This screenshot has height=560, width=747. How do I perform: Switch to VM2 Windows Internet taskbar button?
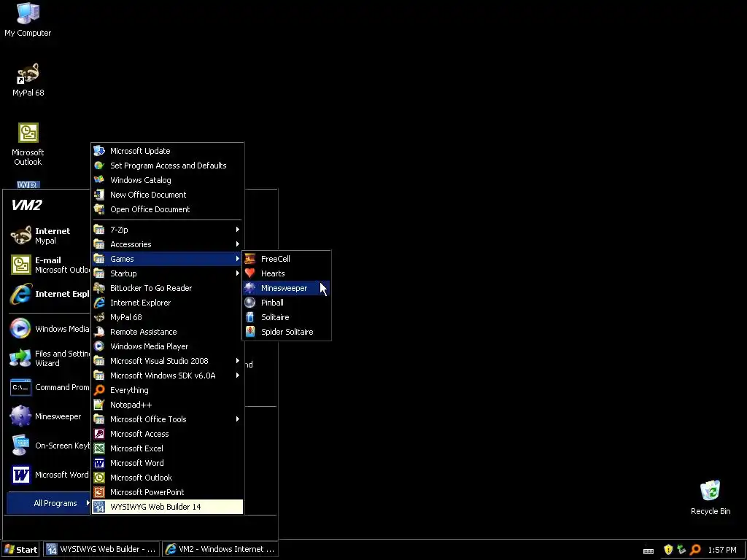220,550
